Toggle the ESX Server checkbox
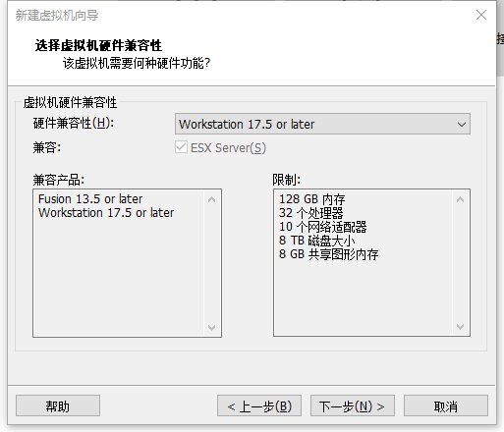Screen dimensions: 504x432 tap(181, 147)
